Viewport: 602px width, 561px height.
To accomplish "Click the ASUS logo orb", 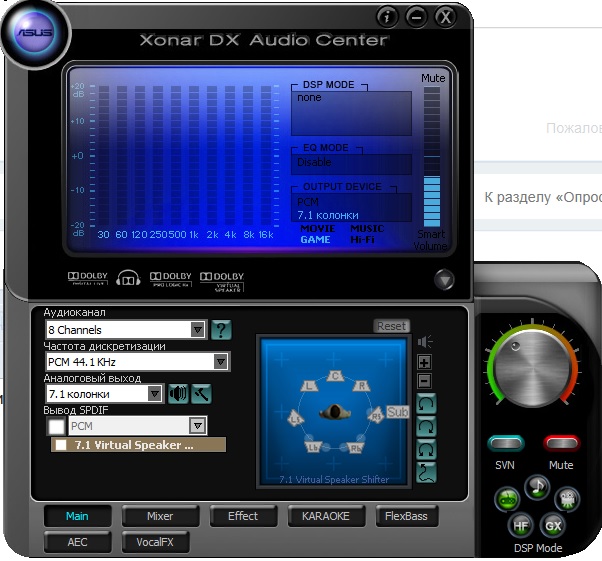I will click(35, 33).
